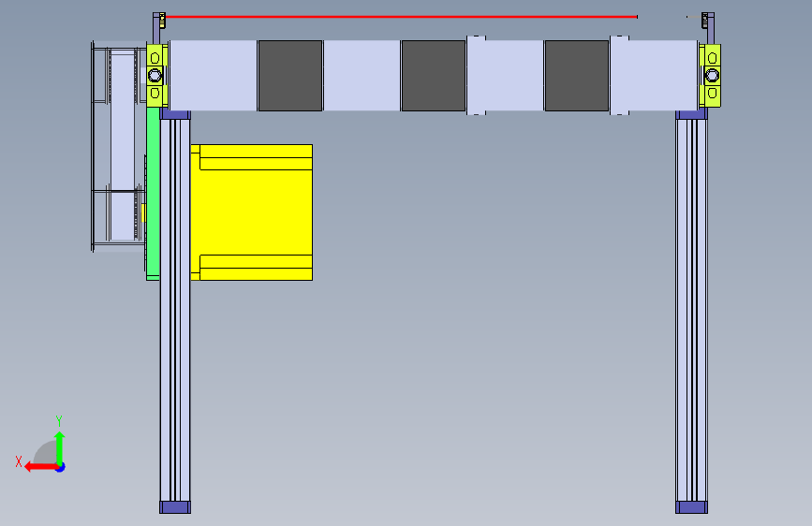Pick the center bolt of left bearing block
812x526 pixels.
(155, 76)
